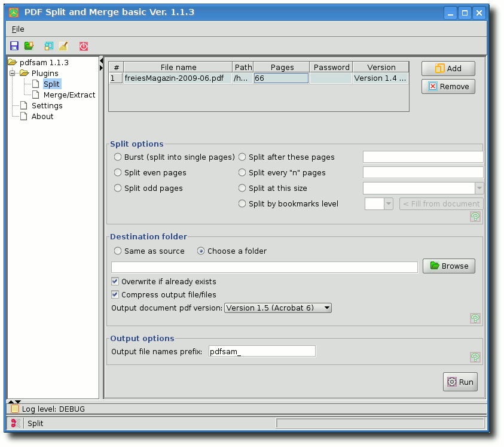Expand left tree panel with the right arrow

tap(101, 68)
